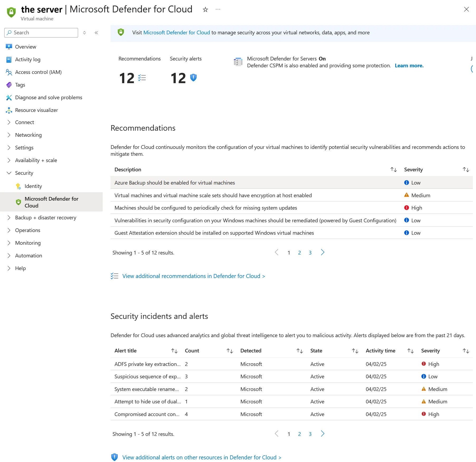Go to next recommendations page arrow
This screenshot has height=462, width=476.
pyautogui.click(x=322, y=252)
